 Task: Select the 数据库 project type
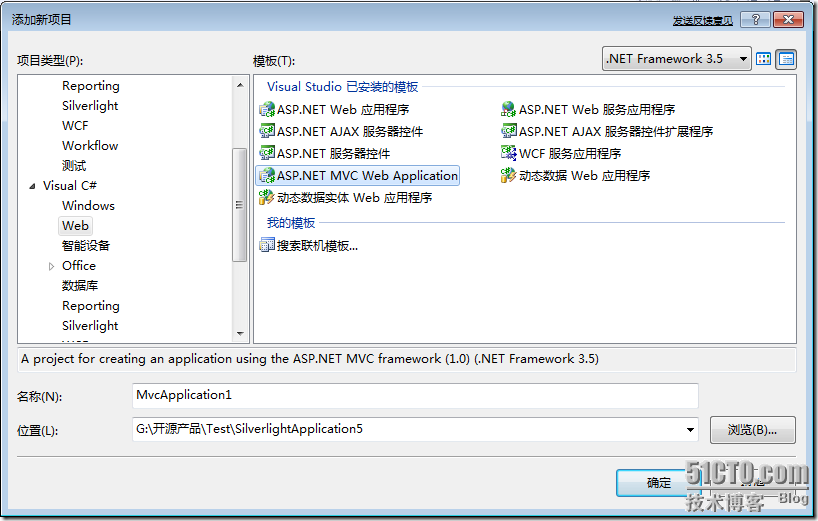point(80,286)
